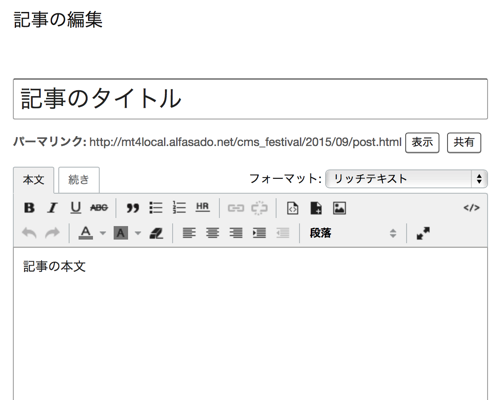Click the 表示 button
This screenshot has width=500, height=400.
coord(422,143)
